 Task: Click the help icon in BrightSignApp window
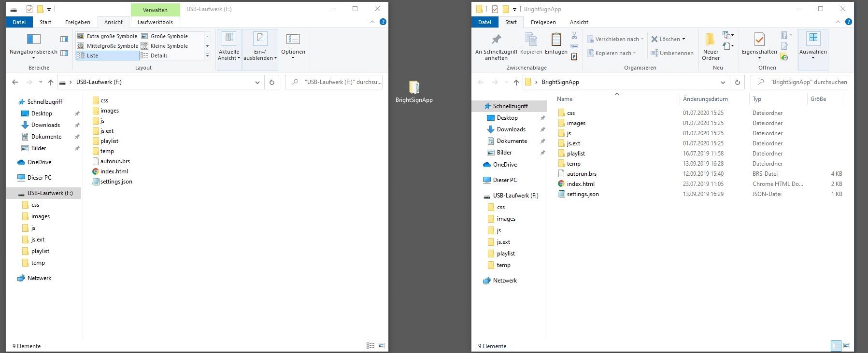tap(849, 22)
